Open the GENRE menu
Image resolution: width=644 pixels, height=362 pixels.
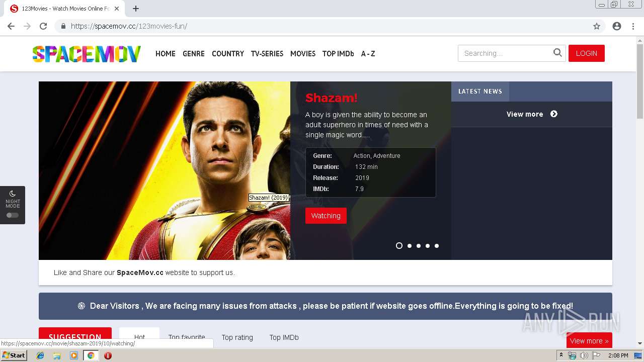click(x=194, y=54)
